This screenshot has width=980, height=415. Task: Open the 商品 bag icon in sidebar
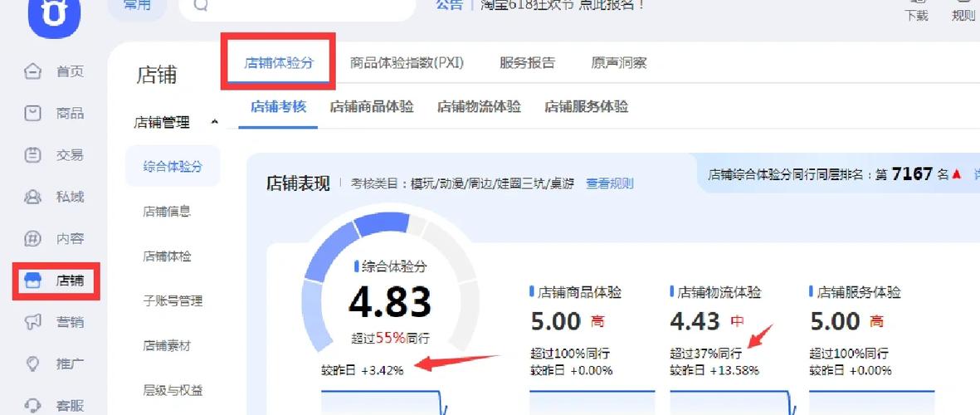pos(32,113)
